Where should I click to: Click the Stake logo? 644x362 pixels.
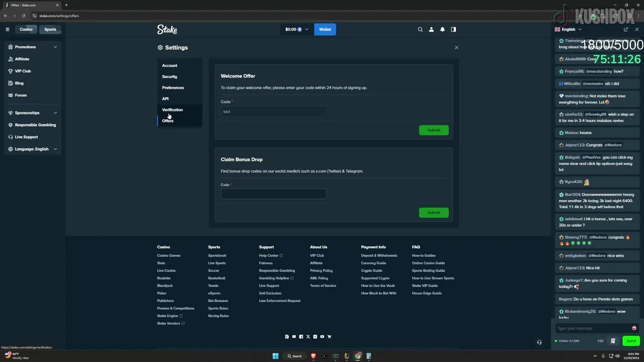(x=167, y=30)
